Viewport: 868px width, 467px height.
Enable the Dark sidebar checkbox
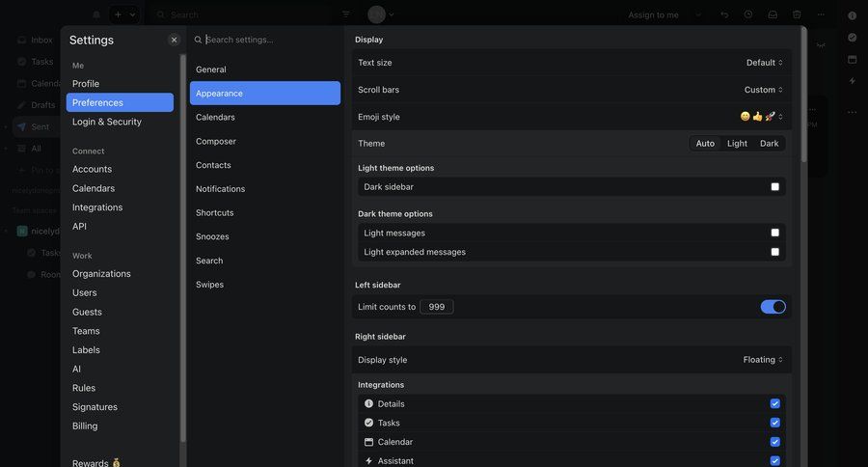click(x=775, y=186)
